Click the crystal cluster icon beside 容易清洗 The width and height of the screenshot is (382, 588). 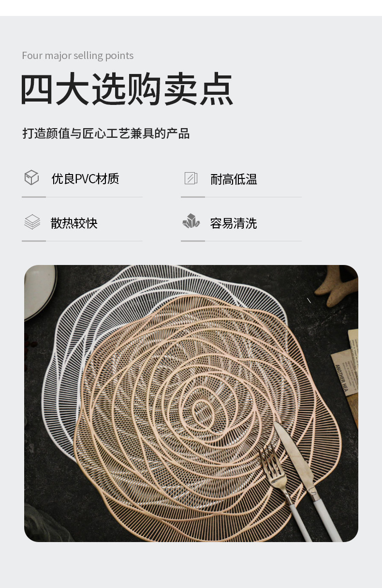pyautogui.click(x=191, y=221)
